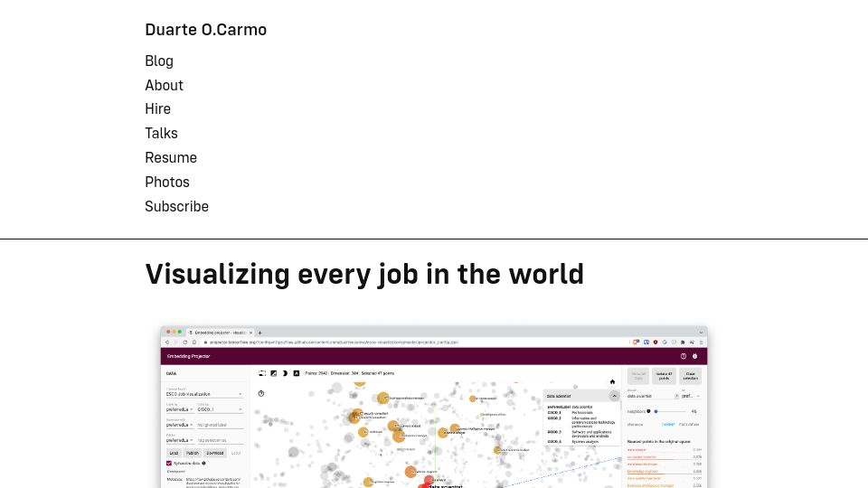
Task: Open the Duarte O.Carmo home link
Action: coord(205,29)
